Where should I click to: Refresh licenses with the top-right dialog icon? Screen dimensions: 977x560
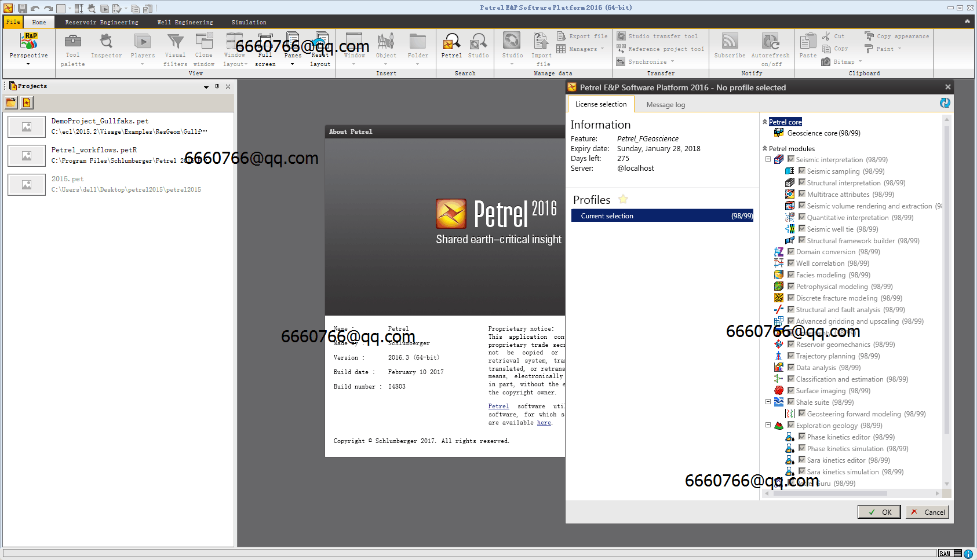(945, 103)
